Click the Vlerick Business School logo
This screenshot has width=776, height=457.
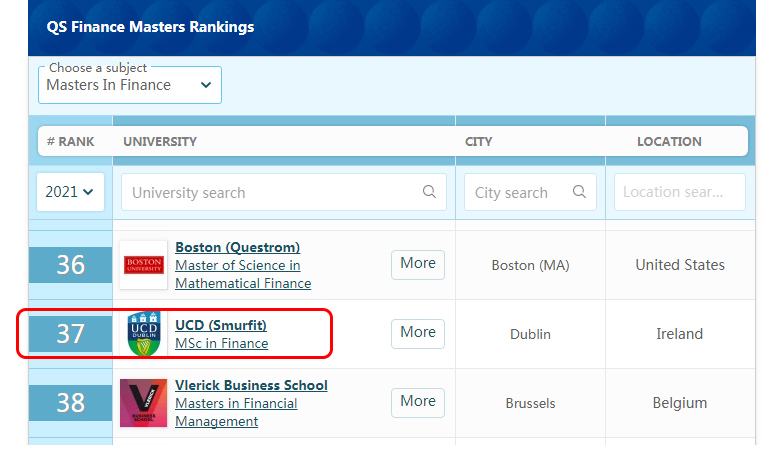click(143, 403)
